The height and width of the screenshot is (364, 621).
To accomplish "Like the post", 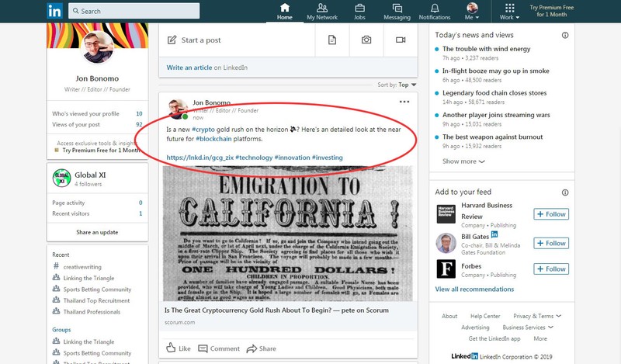I will coord(179,348).
